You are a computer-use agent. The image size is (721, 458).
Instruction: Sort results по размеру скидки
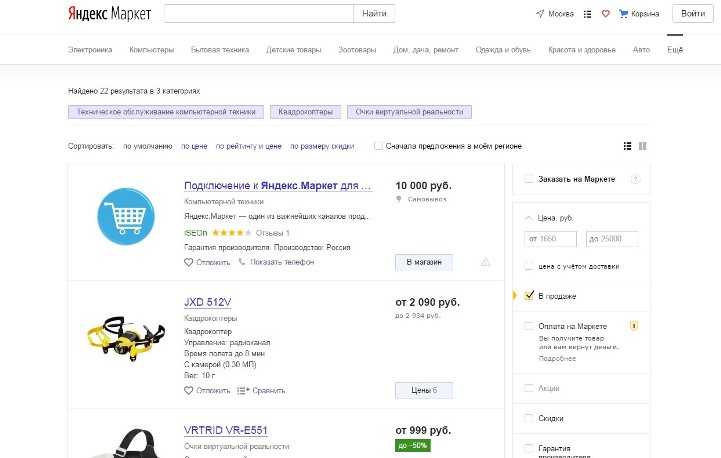click(322, 146)
